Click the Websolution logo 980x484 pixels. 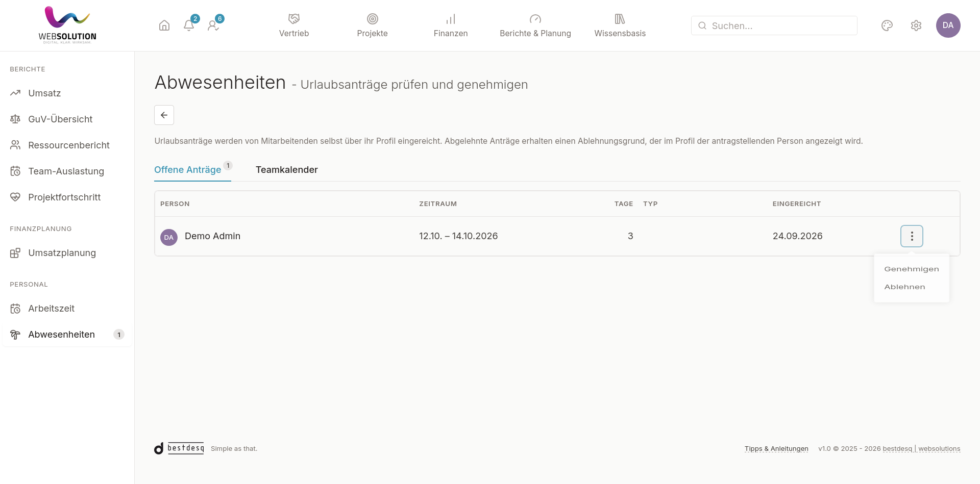67,26
